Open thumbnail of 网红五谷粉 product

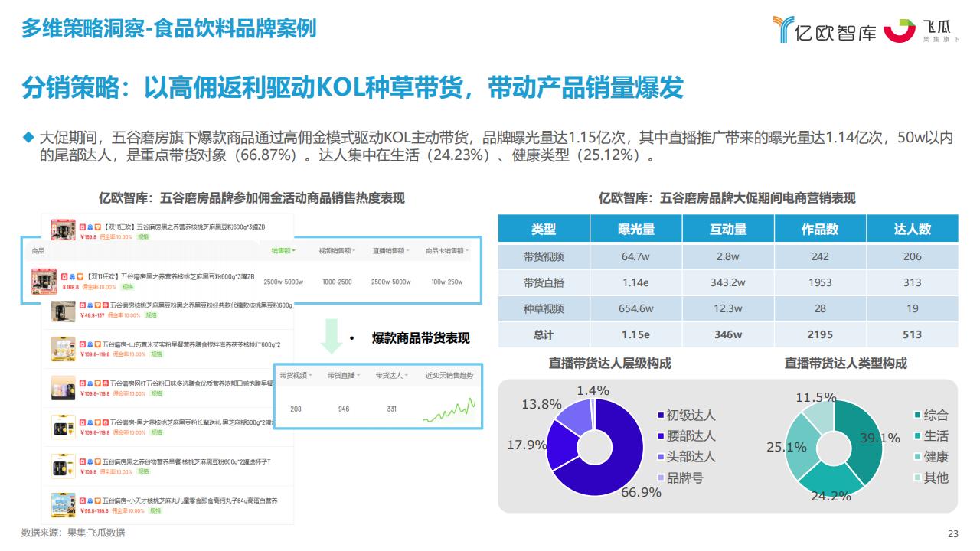click(64, 387)
